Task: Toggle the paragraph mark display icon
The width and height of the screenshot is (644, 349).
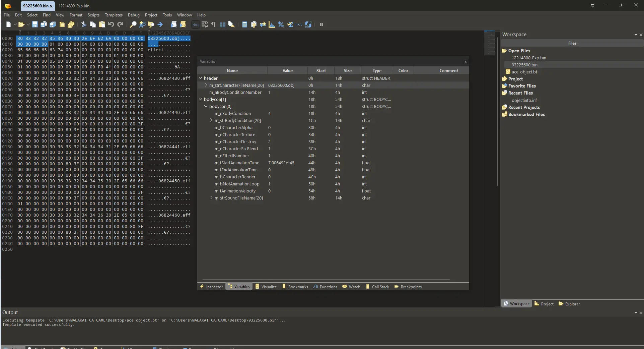Action: coord(213,24)
